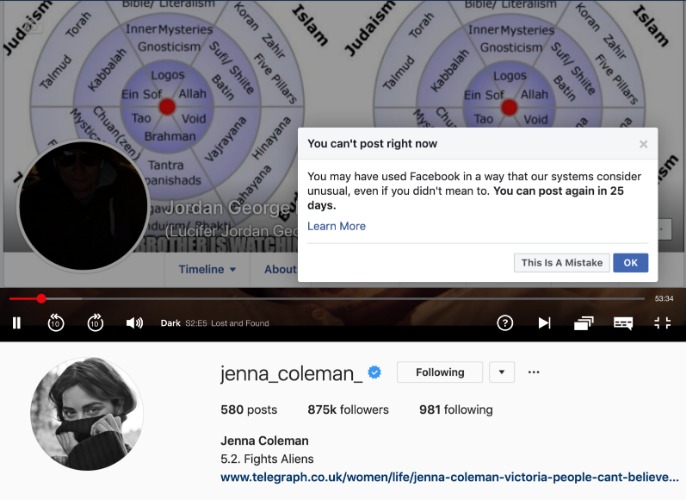Exit fullscreen mode in video player
The width and height of the screenshot is (686, 500).
pos(662,323)
